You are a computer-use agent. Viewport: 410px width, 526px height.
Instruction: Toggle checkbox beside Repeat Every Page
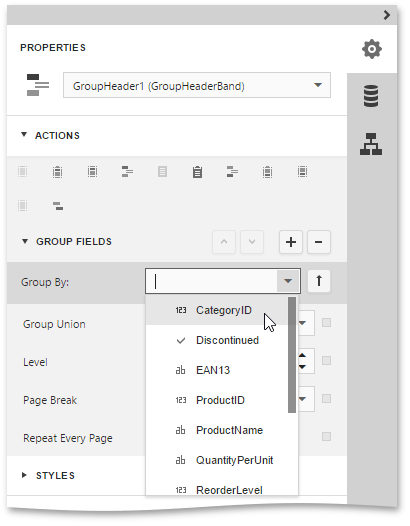tap(326, 436)
